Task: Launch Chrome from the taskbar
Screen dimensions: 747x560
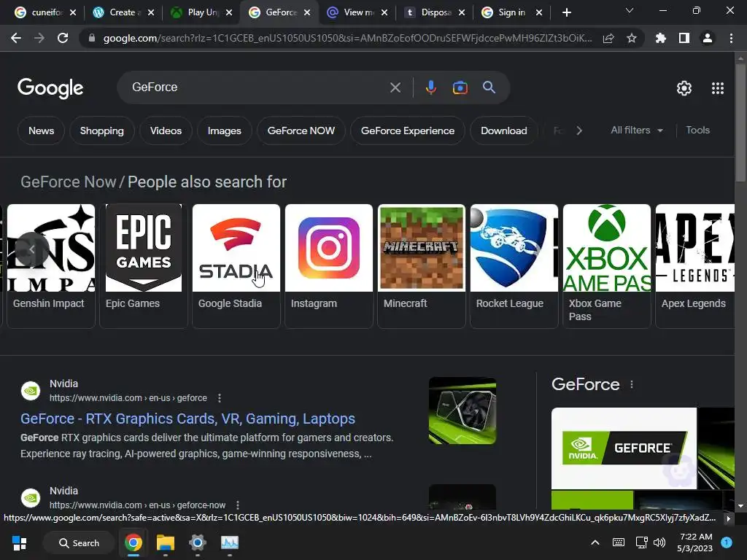Action: tap(133, 542)
